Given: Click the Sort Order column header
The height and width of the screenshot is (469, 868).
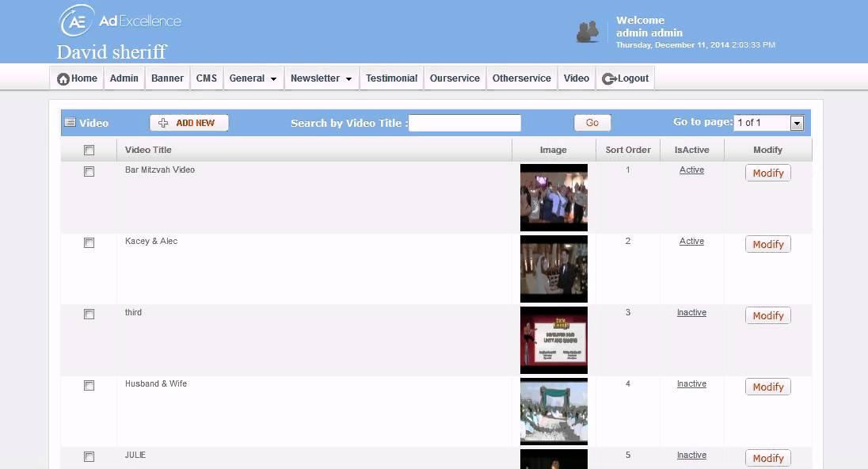Looking at the screenshot, I should [x=628, y=150].
